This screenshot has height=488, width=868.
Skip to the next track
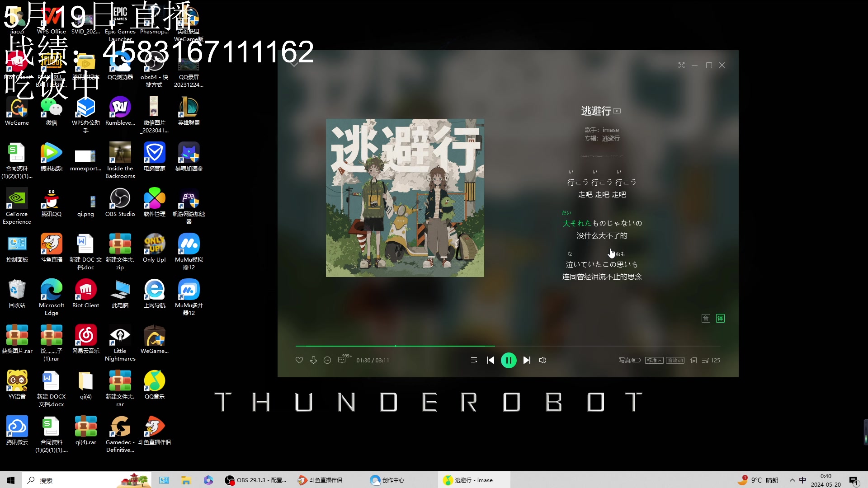click(527, 360)
